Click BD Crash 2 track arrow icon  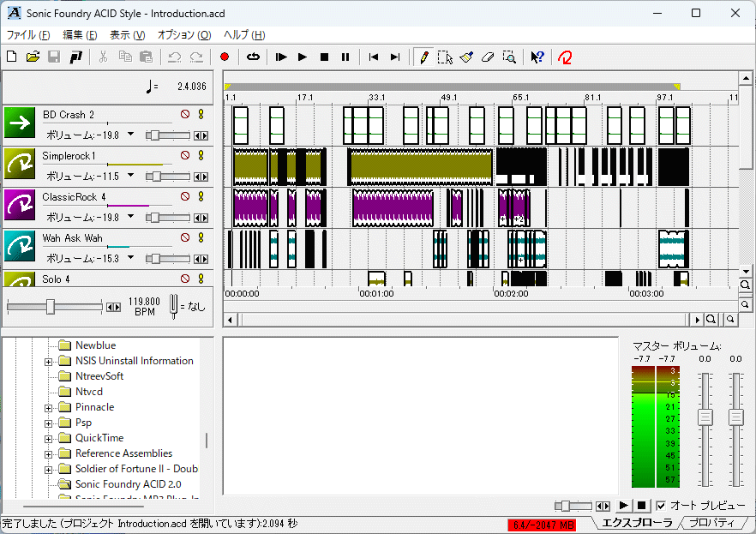(20, 123)
